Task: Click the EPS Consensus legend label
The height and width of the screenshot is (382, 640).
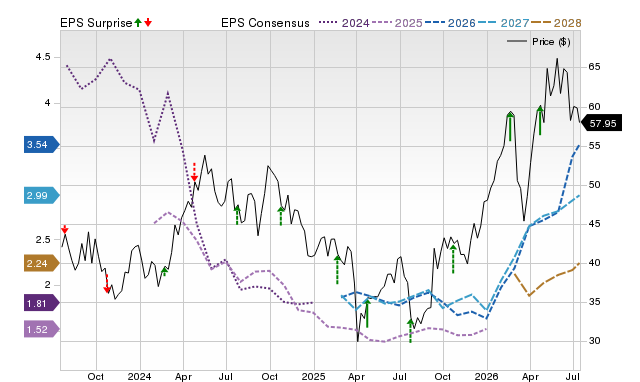Action: [265, 23]
